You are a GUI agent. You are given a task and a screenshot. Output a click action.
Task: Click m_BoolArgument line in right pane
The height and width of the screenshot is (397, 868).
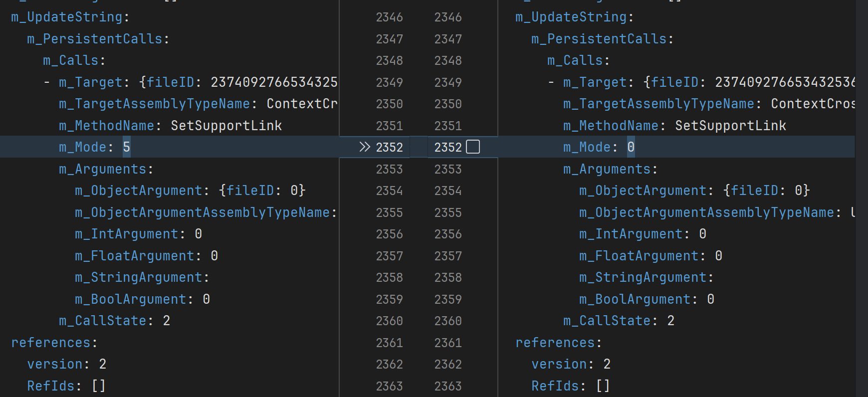pyautogui.click(x=647, y=299)
